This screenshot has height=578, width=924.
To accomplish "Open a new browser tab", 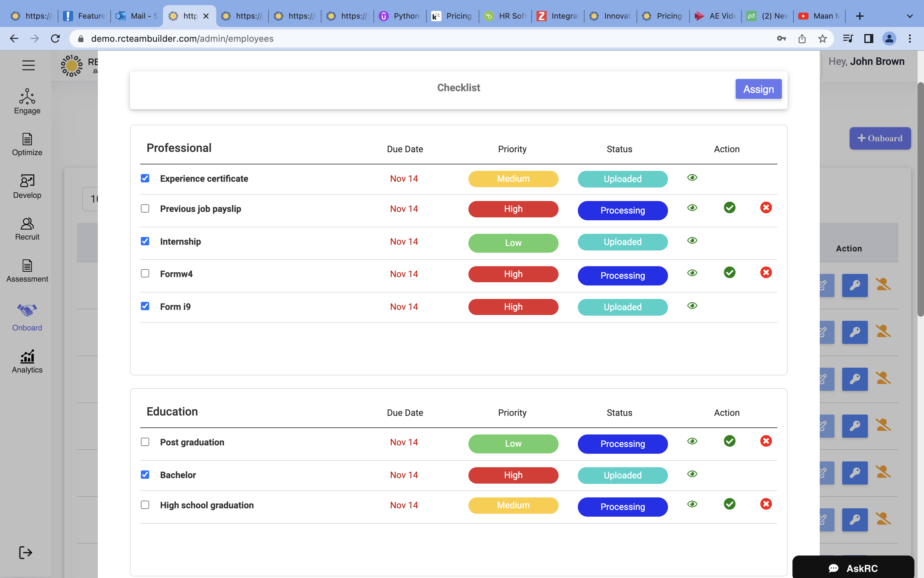I will tap(860, 16).
